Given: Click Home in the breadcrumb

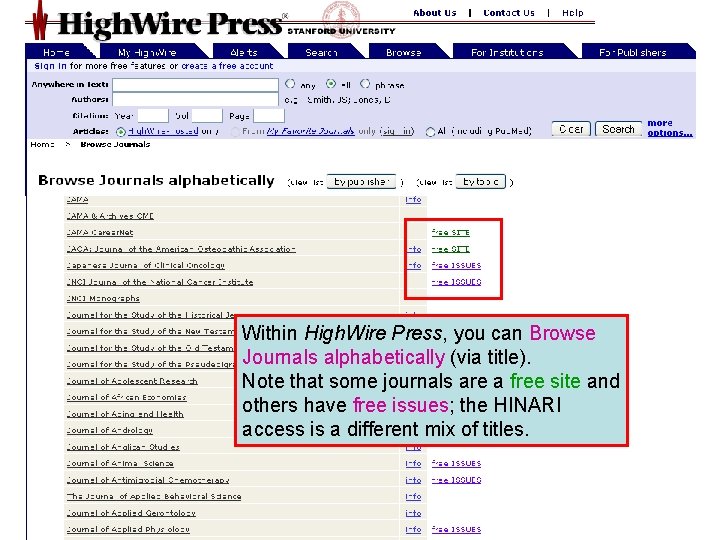Looking at the screenshot, I should click(42, 144).
